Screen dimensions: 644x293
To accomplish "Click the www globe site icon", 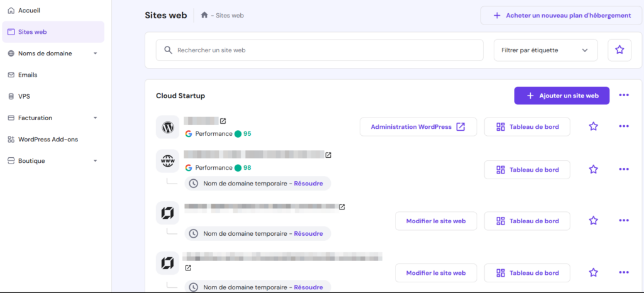I will coord(167,162).
